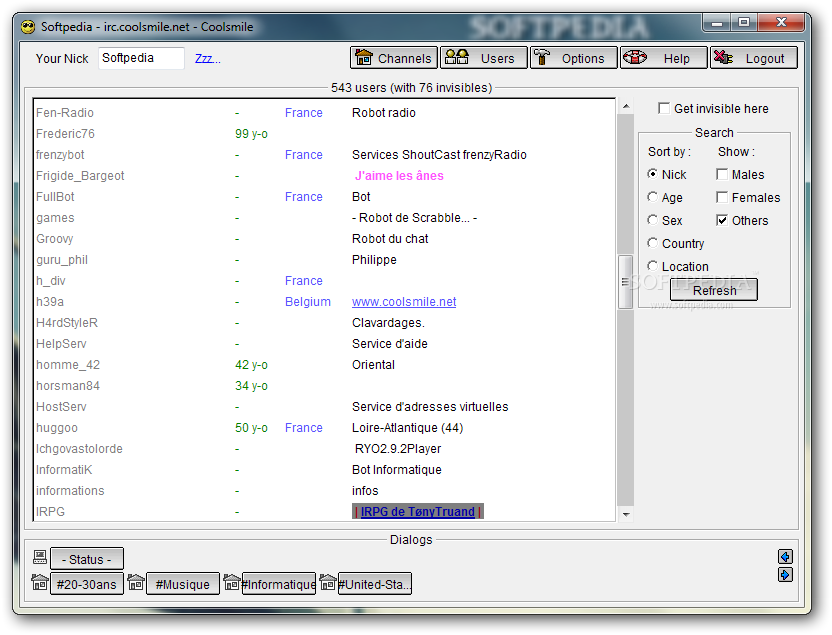The height and width of the screenshot is (635, 832).
Task: Select Sort by Location radio button
Action: 653,266
